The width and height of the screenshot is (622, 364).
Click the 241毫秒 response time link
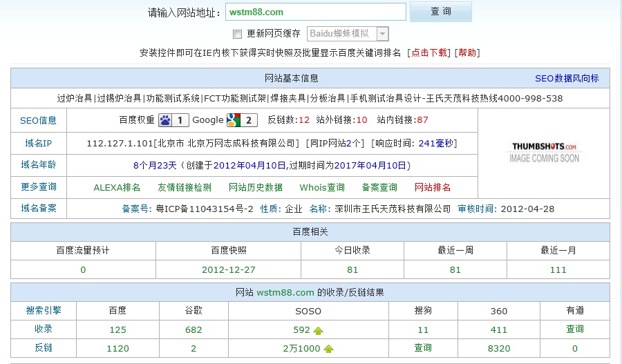pos(435,144)
